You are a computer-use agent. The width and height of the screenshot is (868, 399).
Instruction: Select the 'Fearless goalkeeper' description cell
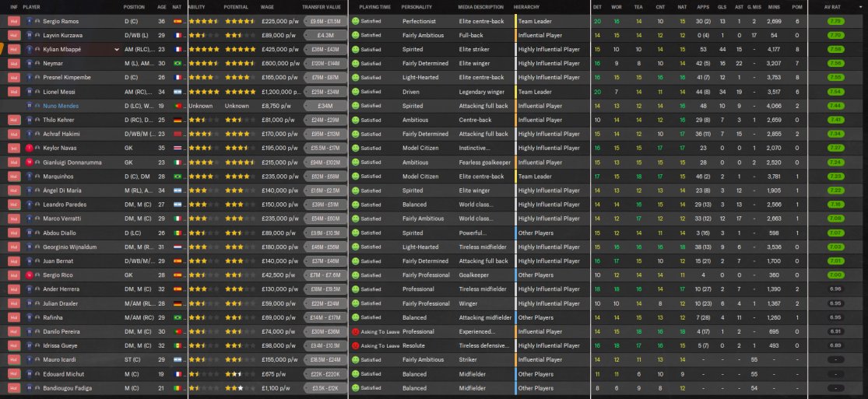pos(485,162)
